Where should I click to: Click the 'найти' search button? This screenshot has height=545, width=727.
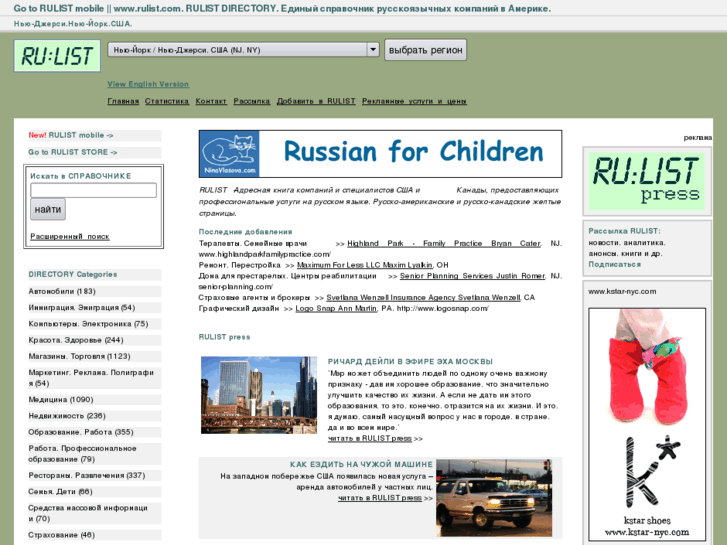(48, 209)
